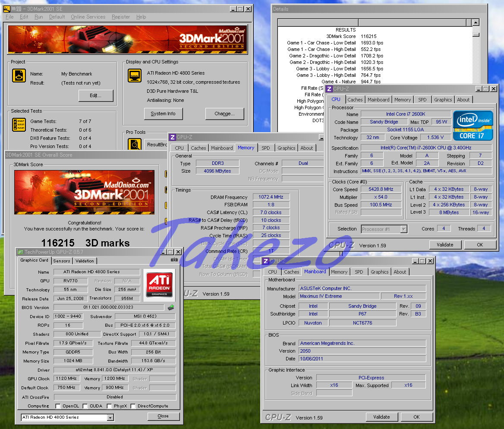Click the CPU-Z Mainboard window title icon

(265, 261)
